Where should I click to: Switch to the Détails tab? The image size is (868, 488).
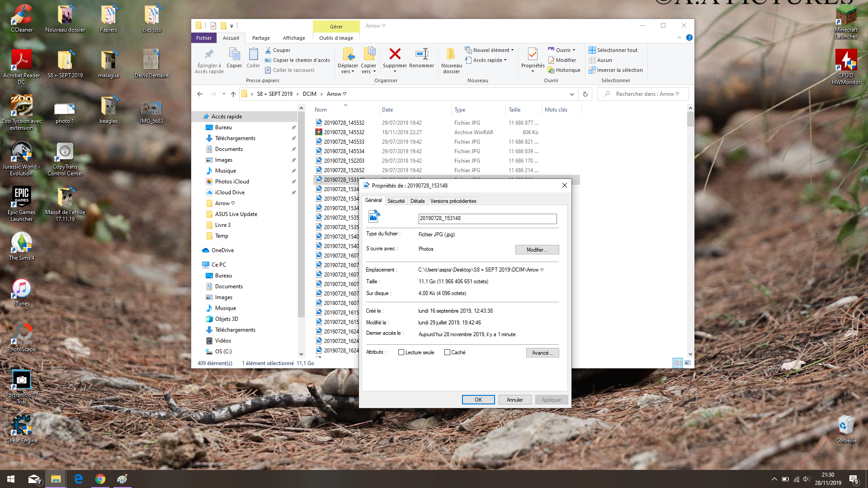(x=417, y=201)
